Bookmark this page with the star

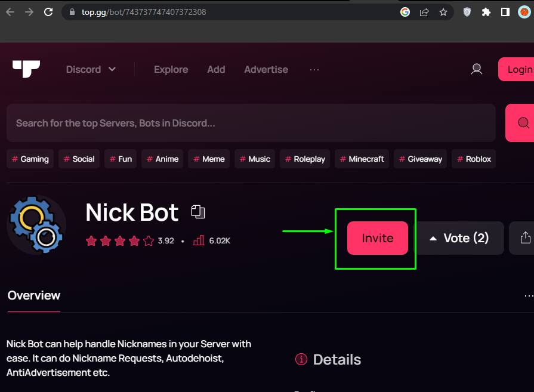[x=443, y=13]
